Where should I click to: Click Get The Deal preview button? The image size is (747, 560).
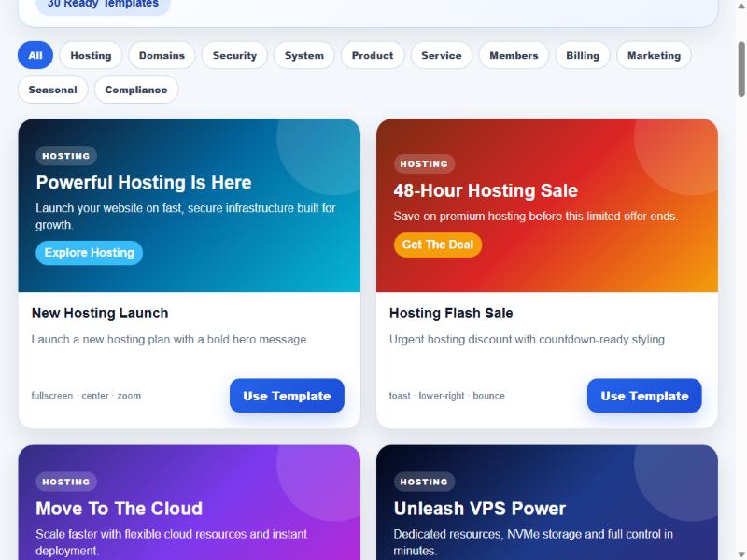[x=437, y=245]
